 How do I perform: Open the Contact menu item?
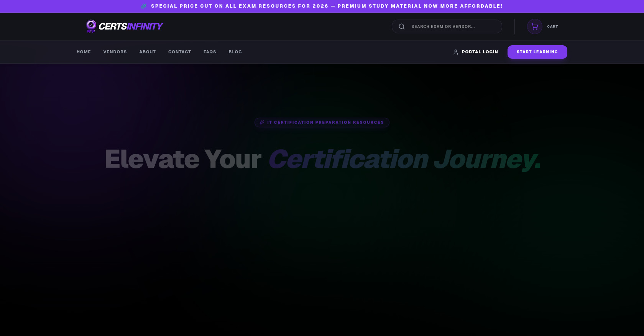(179, 52)
